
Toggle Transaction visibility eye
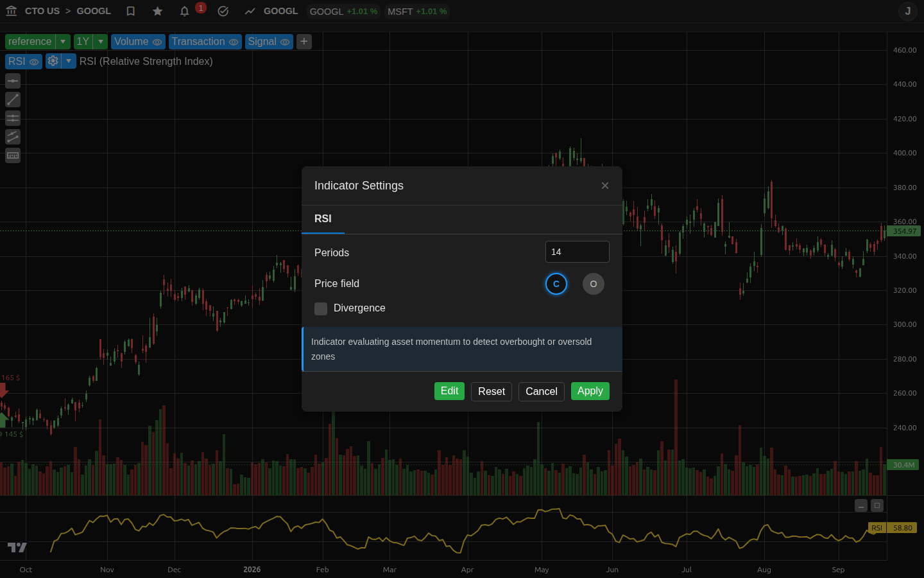[234, 42]
